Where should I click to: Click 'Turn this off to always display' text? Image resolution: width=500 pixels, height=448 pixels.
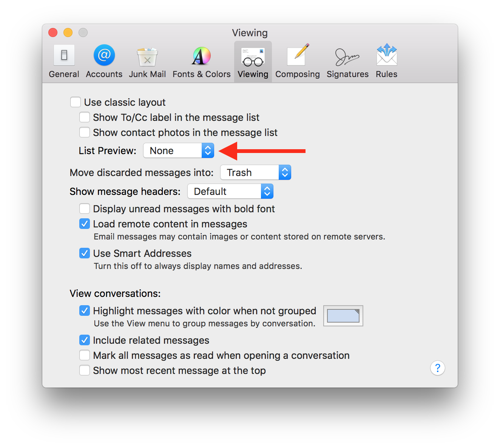(198, 266)
